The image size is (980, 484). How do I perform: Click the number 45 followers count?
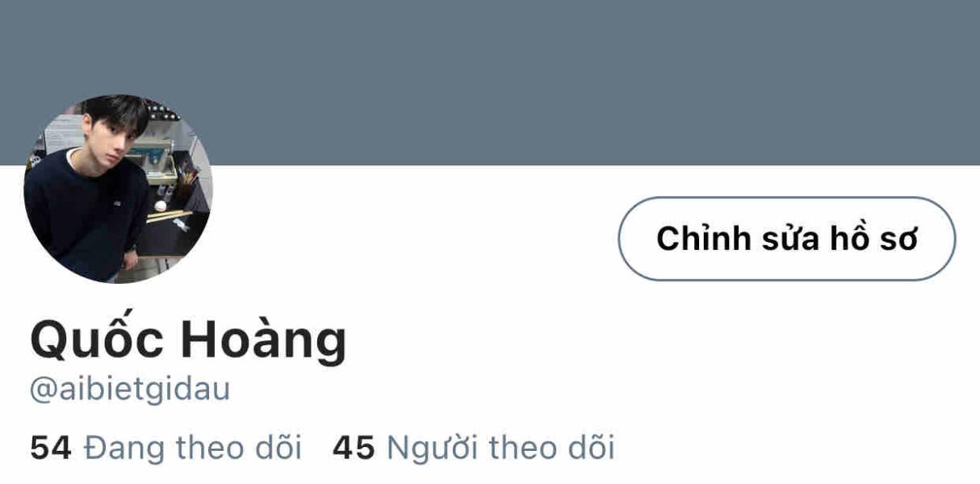354,448
